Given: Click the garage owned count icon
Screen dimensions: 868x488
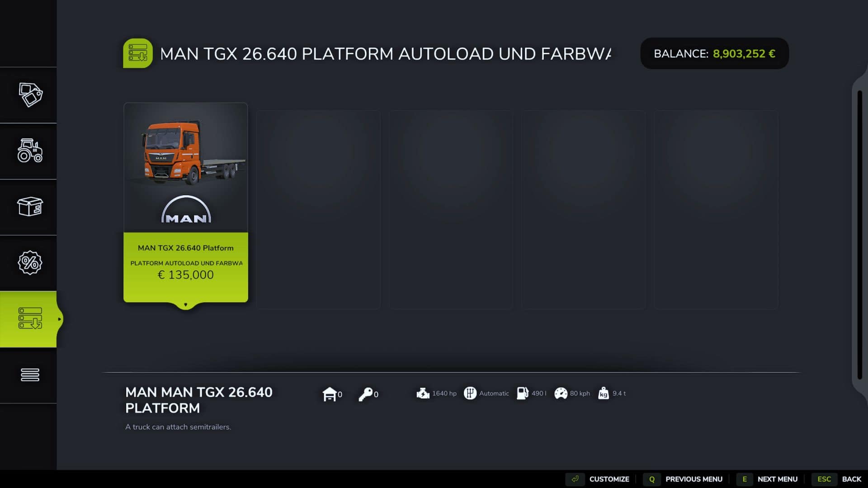Looking at the screenshot, I should (x=330, y=393).
